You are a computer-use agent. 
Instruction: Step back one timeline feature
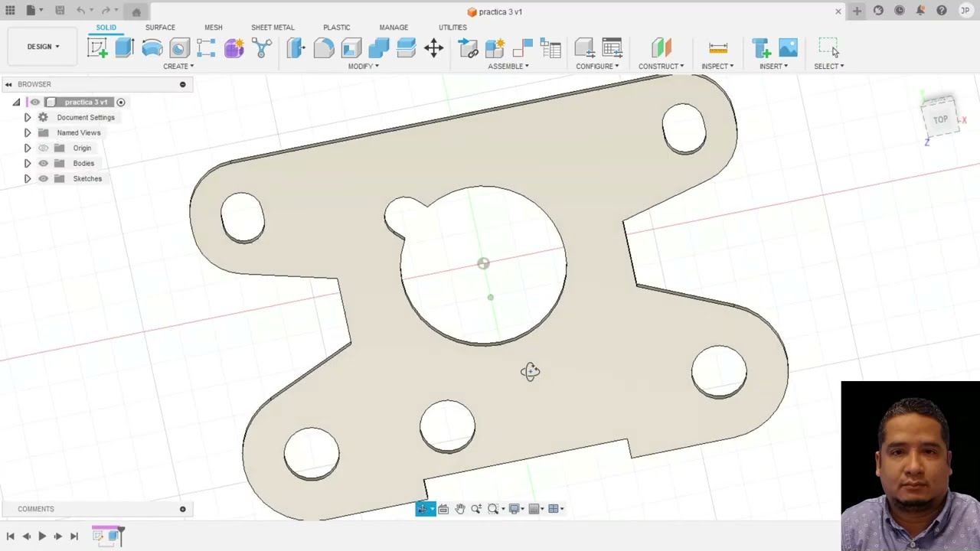coord(26,536)
